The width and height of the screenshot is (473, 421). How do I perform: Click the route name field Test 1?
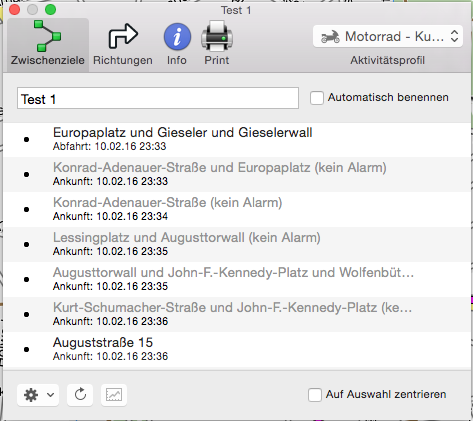click(x=158, y=98)
